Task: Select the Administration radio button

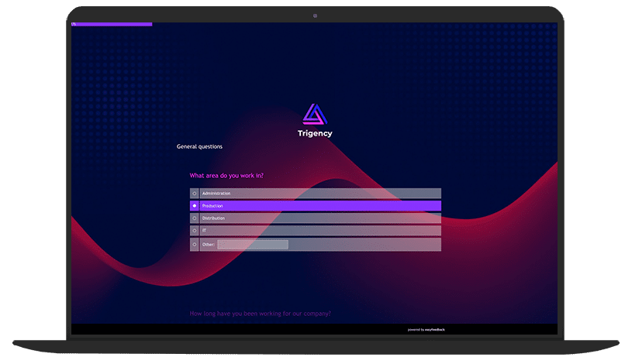Action: (x=195, y=194)
